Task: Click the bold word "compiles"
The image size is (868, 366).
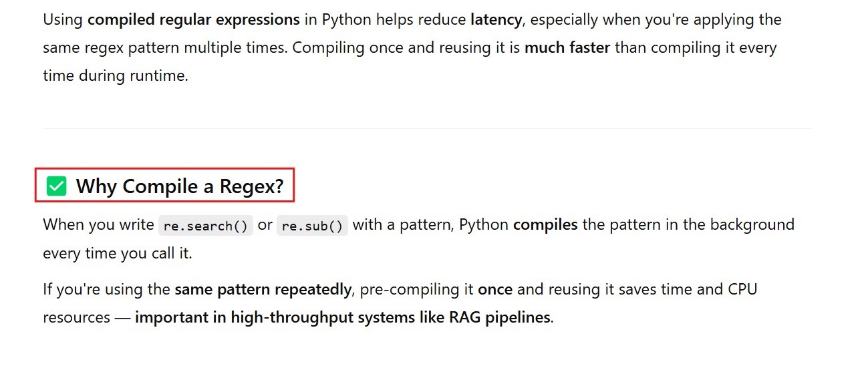Action: (x=545, y=224)
